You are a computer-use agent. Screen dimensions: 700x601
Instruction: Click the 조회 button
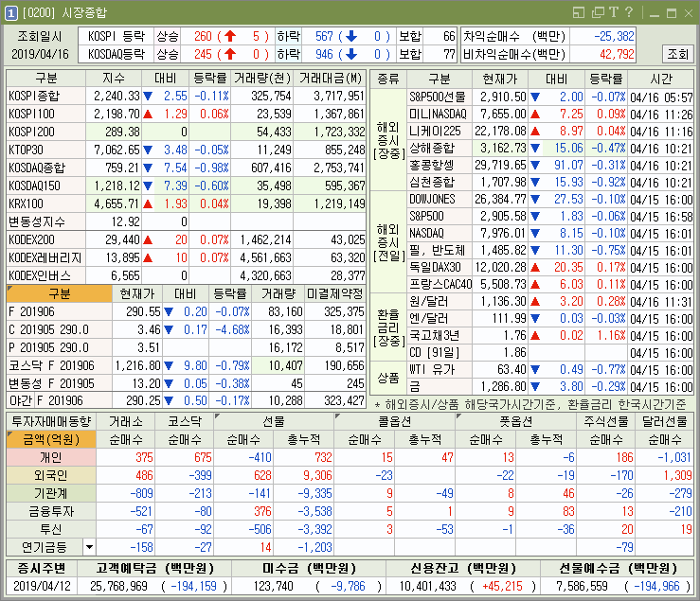point(677,54)
